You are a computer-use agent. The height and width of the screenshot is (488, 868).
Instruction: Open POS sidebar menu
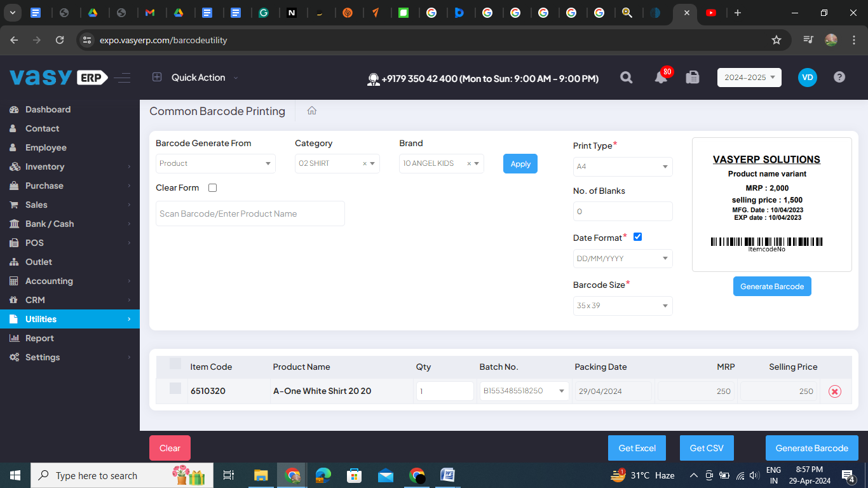pos(70,243)
